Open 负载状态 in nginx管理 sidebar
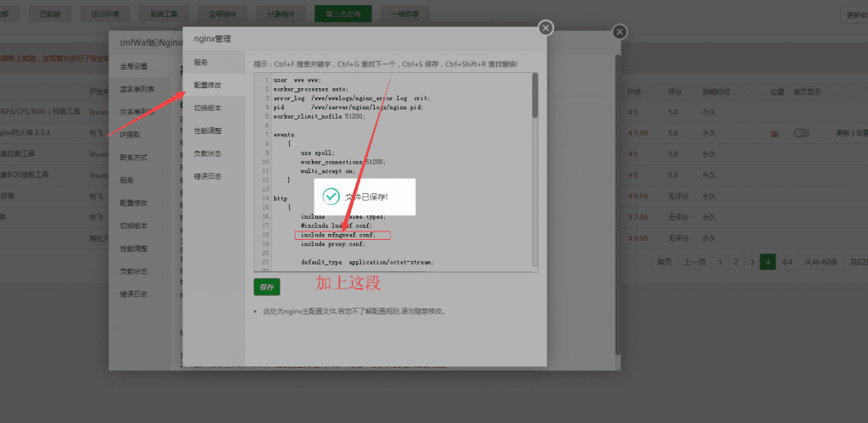Screen dimensions: 868x423 207,153
